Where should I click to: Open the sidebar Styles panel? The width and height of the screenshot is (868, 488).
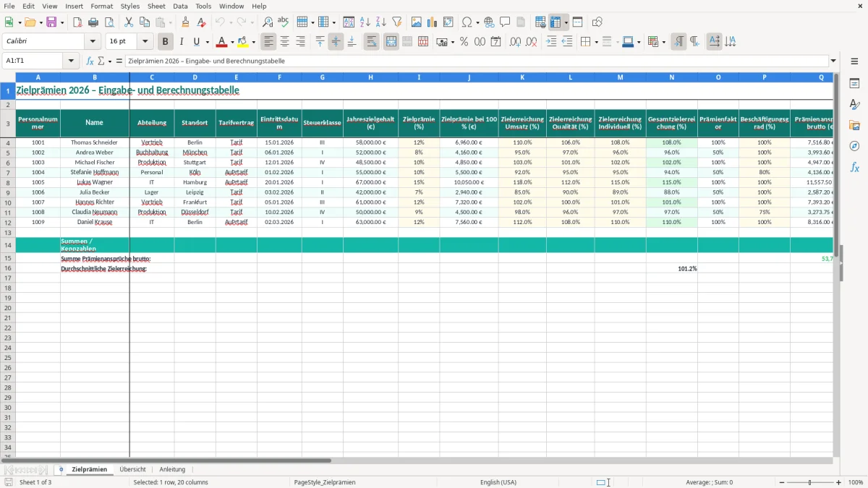pyautogui.click(x=854, y=105)
